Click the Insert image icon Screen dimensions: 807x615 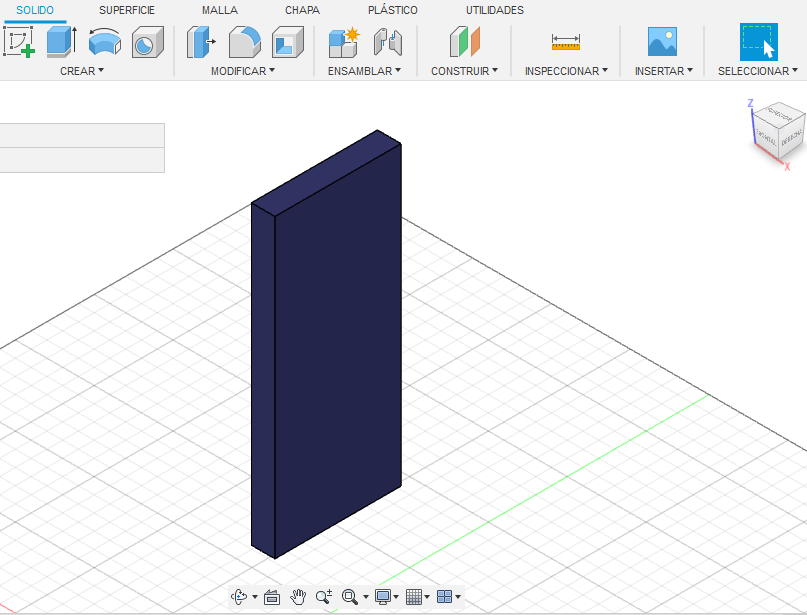(662, 42)
